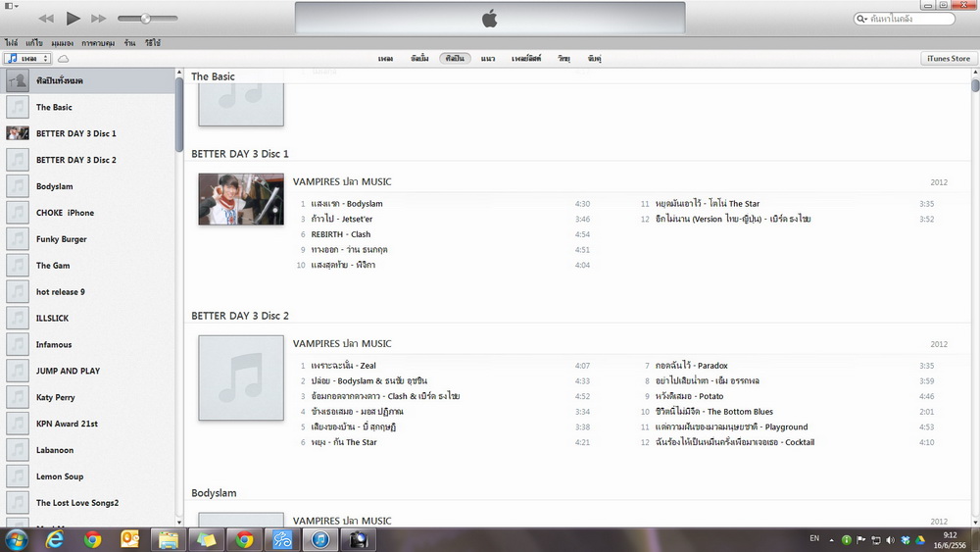Click the iCloud cloud icon

point(63,59)
